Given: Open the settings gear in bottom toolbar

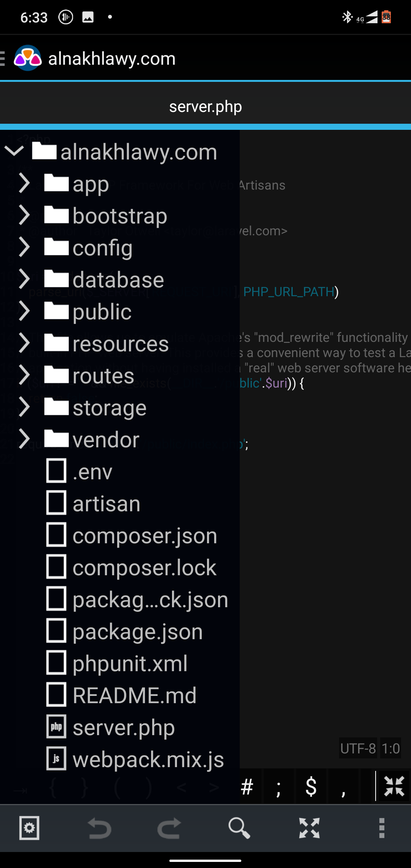Looking at the screenshot, I should pos(29,828).
